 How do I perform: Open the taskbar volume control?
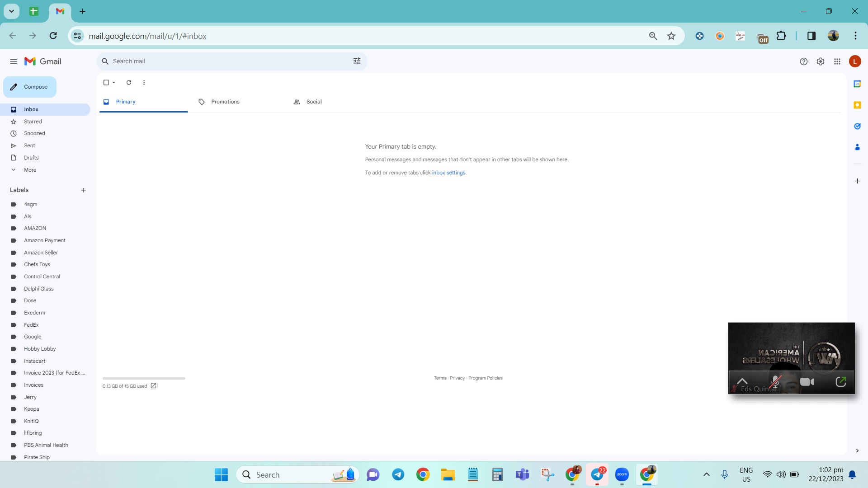click(781, 474)
